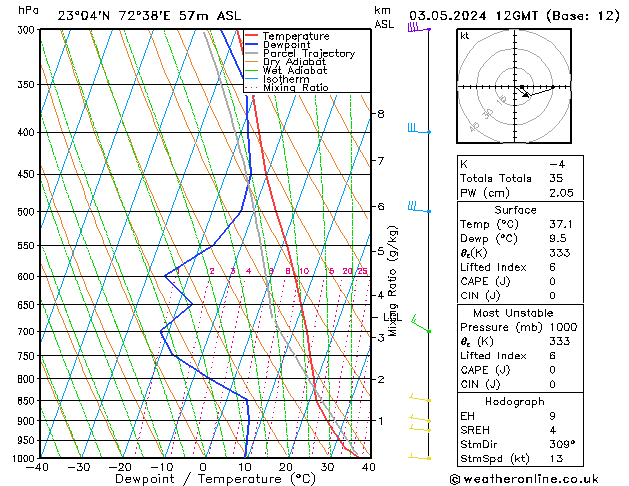
Task: Select the Isotherm legend label
Action: (x=286, y=79)
